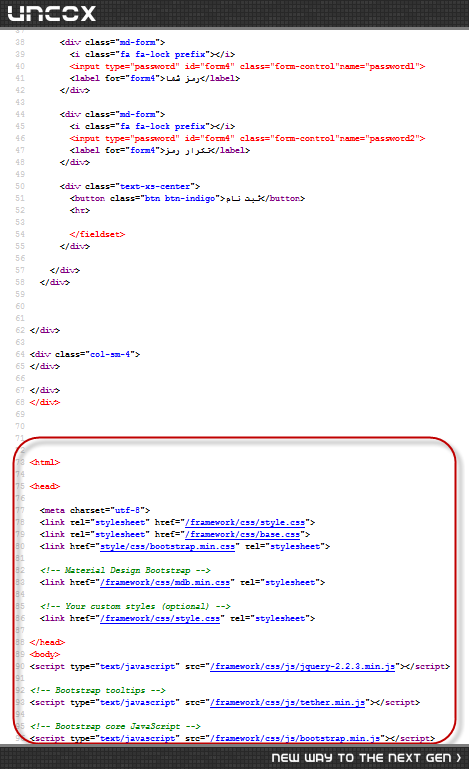Viewport: 469px width, 769px height.
Task: Follow the /framework/css/mdb.min.css stylesheet link
Action: 165,583
